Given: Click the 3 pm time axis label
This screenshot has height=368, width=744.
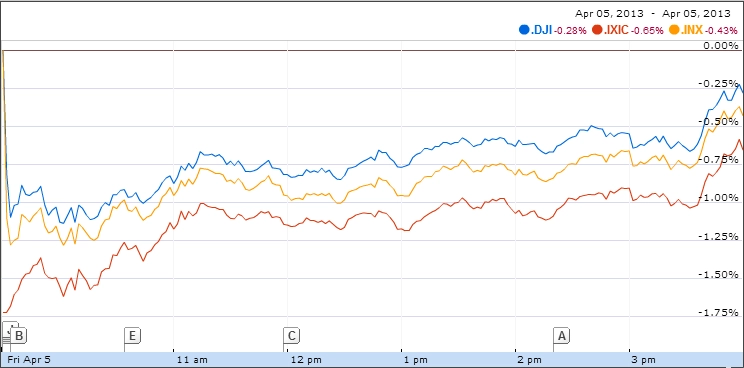Looking at the screenshot, I should (x=645, y=360).
